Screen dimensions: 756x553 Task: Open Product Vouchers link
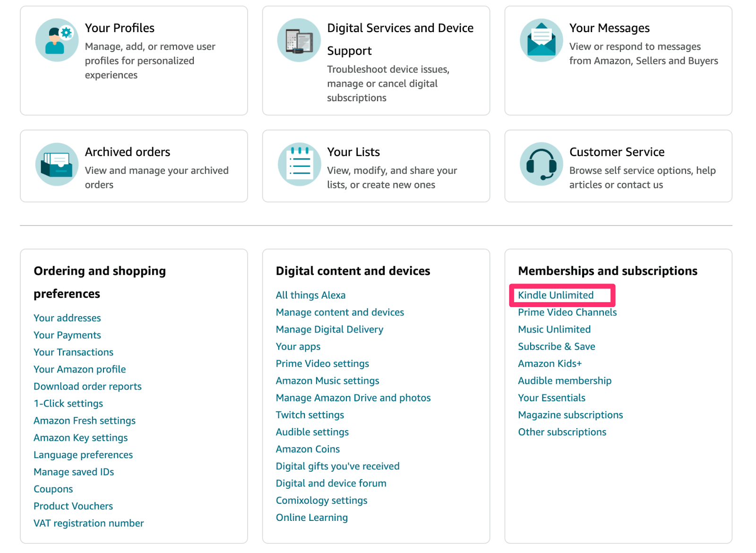(x=73, y=506)
